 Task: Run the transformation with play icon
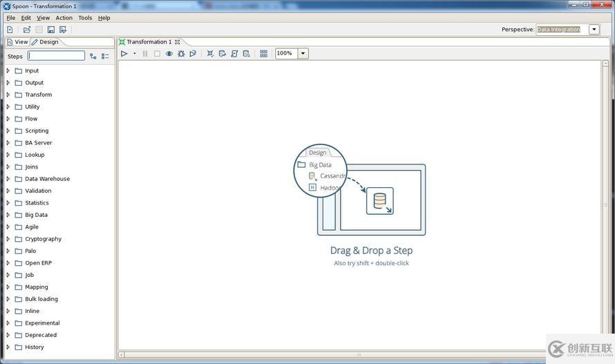[124, 53]
